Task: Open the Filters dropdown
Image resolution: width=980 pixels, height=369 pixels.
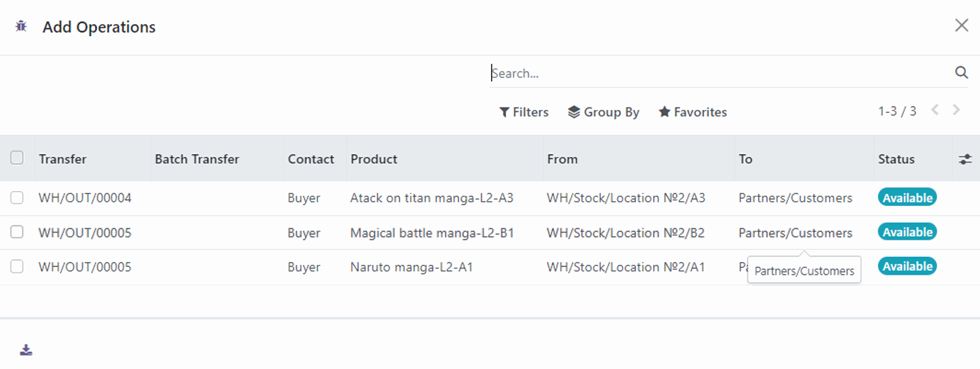Action: tap(524, 112)
